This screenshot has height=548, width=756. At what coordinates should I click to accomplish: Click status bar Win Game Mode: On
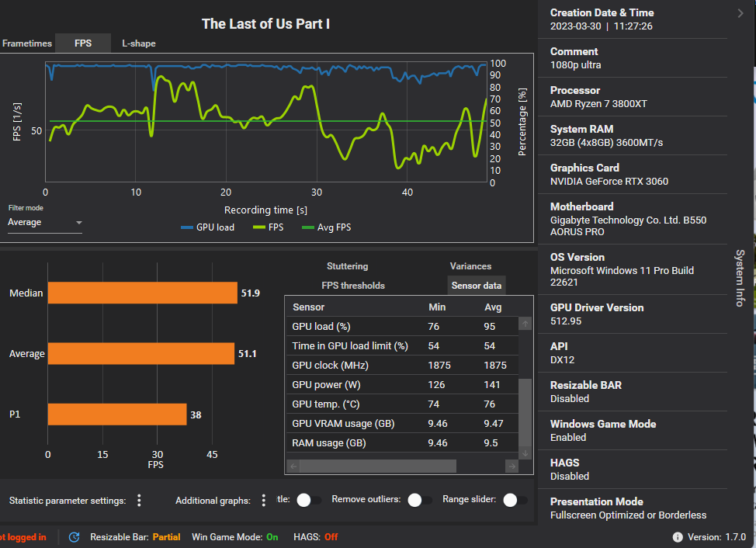point(235,537)
